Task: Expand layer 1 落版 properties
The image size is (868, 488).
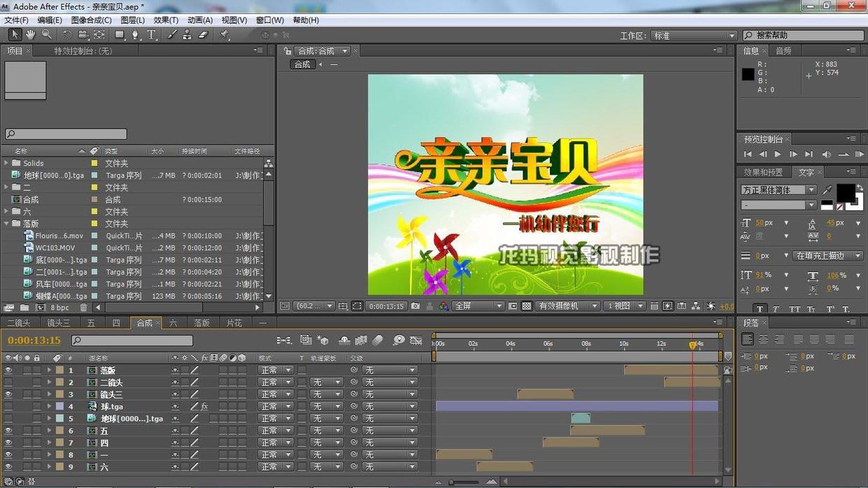Action: click(49, 371)
